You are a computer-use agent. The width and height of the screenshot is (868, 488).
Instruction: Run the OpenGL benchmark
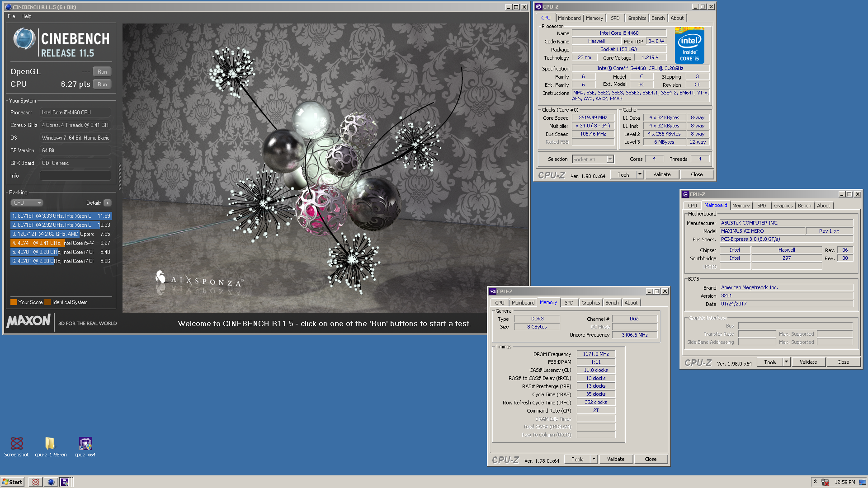[102, 72]
